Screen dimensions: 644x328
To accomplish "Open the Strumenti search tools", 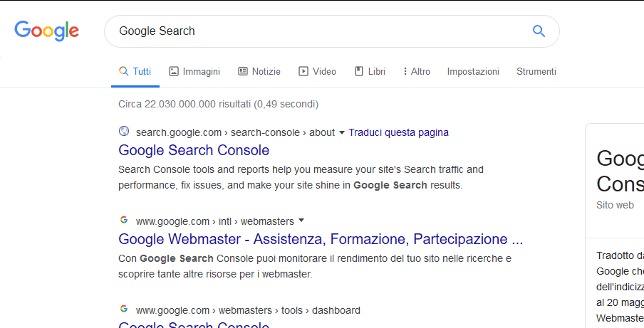I will pos(536,71).
